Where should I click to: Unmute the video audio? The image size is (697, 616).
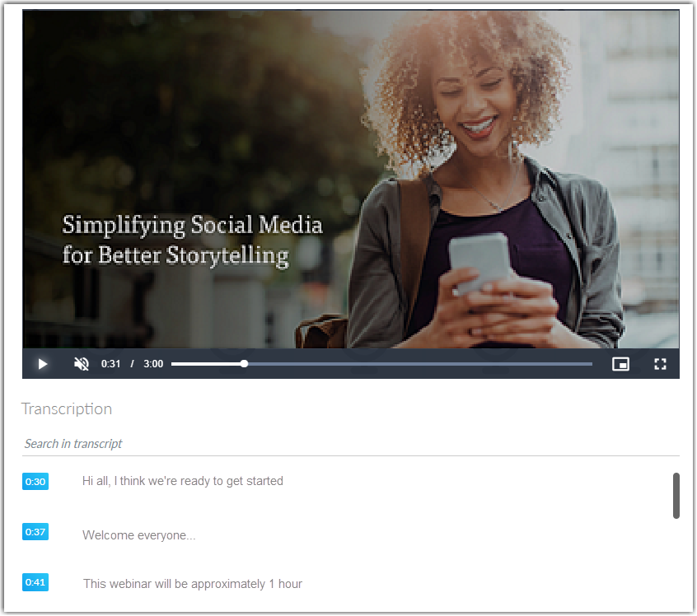(x=81, y=364)
